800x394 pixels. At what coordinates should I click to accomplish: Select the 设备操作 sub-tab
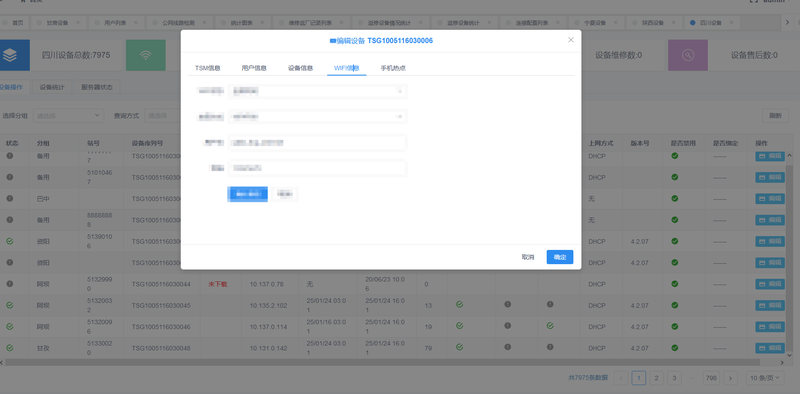pyautogui.click(x=11, y=87)
